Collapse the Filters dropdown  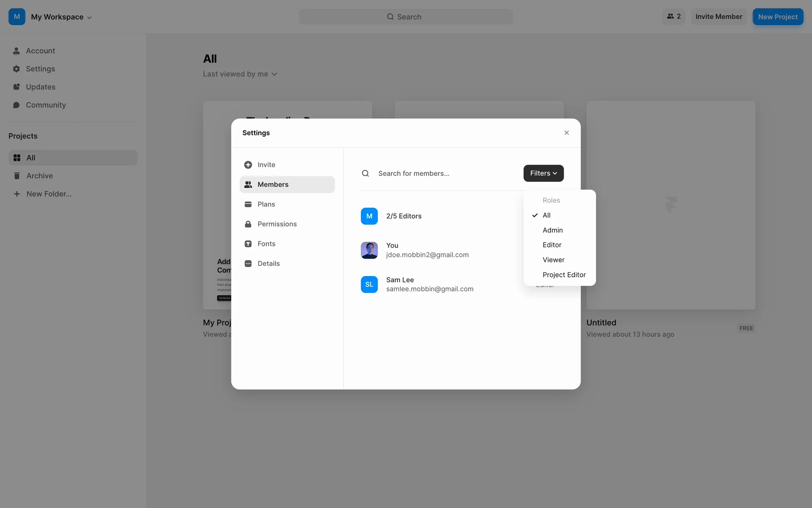pos(543,173)
